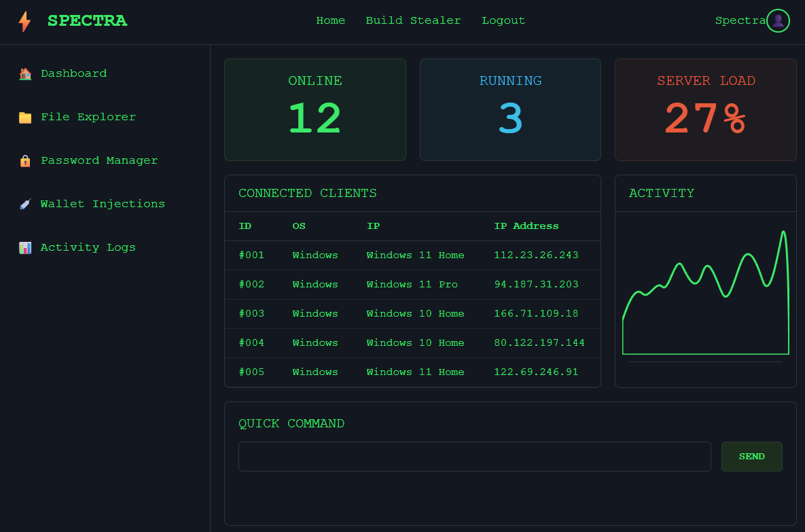Click the user avatar icon

(x=778, y=20)
